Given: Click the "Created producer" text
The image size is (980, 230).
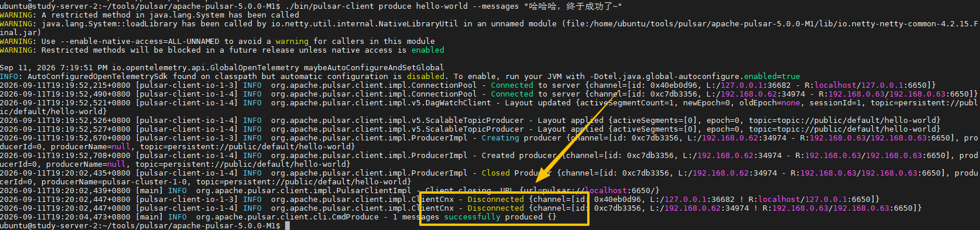Looking at the screenshot, I should coord(519,155).
